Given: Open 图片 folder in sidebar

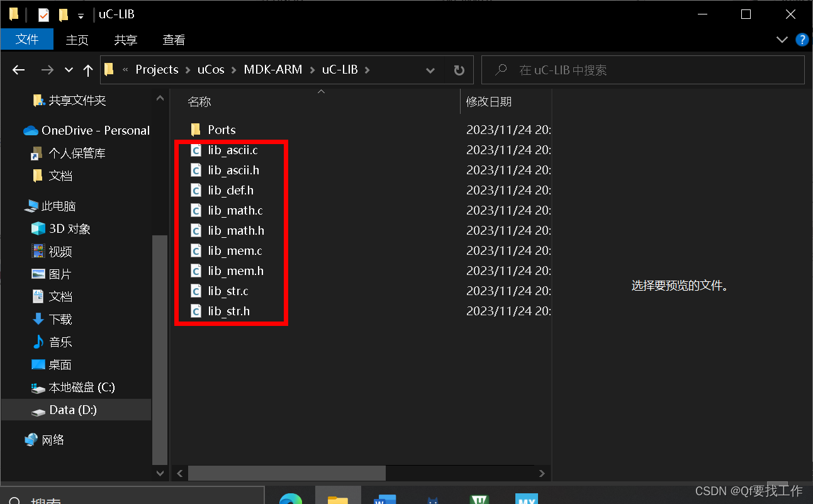Looking at the screenshot, I should [x=60, y=274].
